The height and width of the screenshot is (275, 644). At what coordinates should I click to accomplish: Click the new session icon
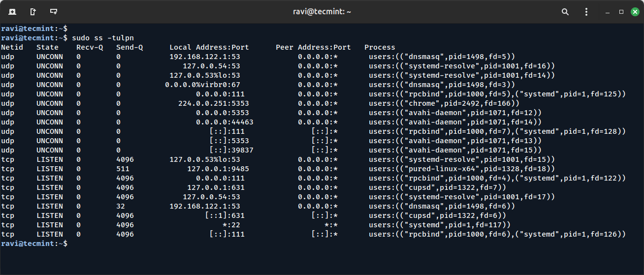pyautogui.click(x=12, y=11)
